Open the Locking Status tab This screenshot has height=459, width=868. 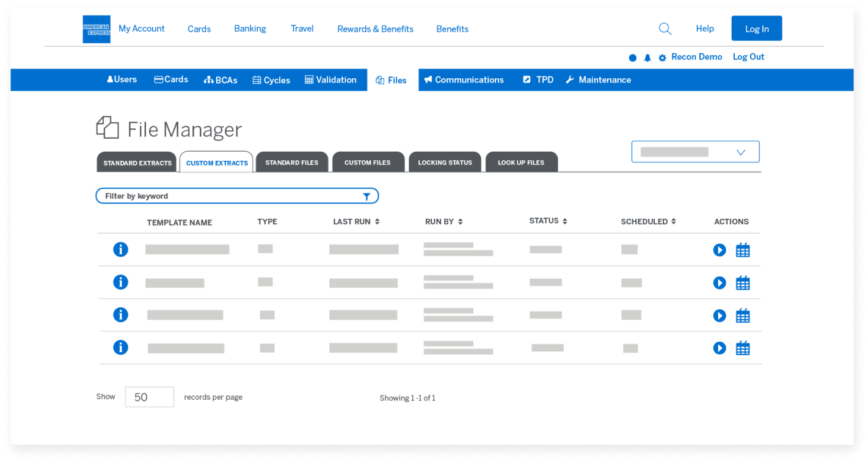pos(445,162)
